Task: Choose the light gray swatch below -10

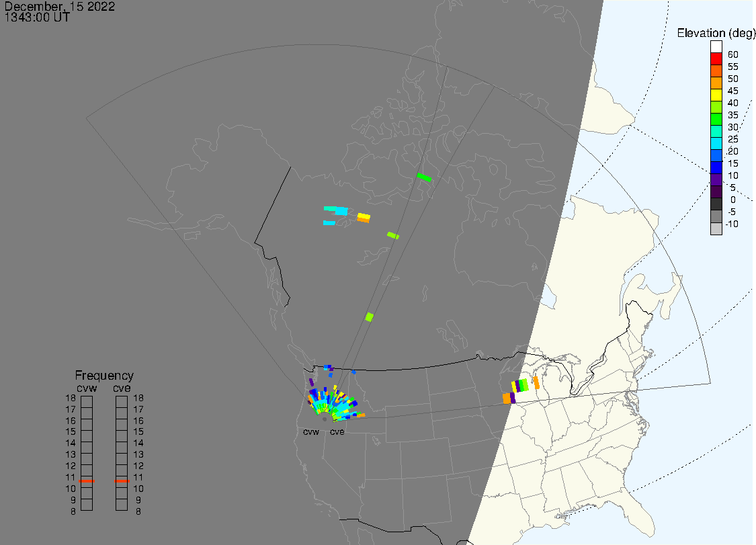Action: 716,228
